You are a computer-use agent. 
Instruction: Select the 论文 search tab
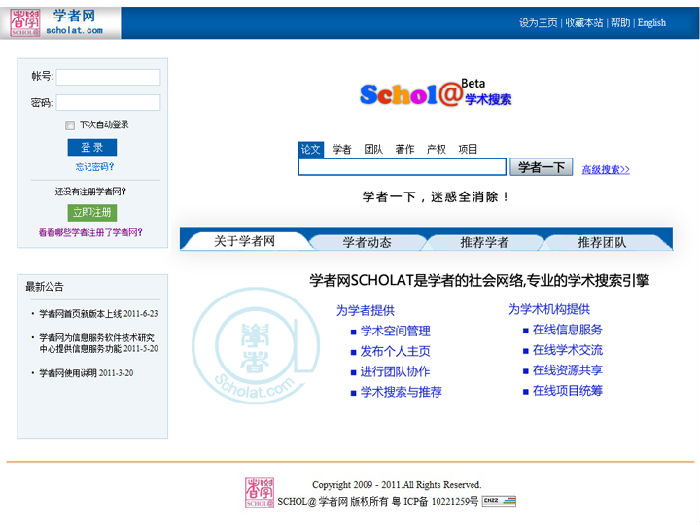(x=310, y=149)
